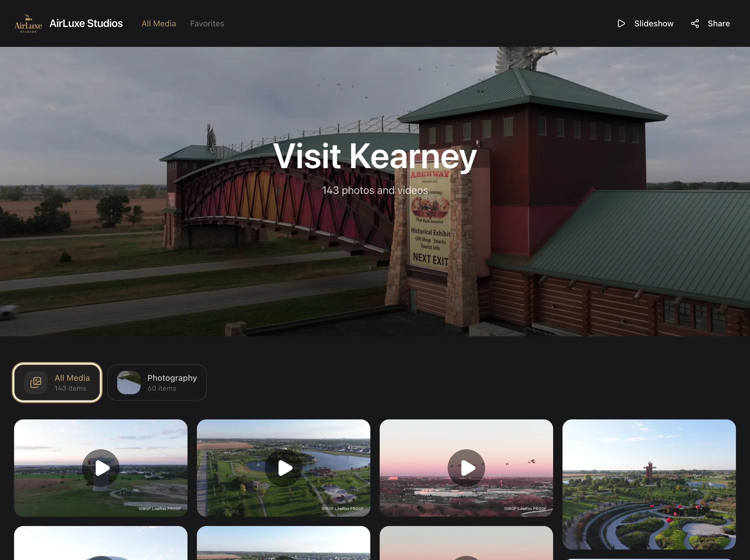750x560 pixels.
Task: Click the Share network icon
Action: coord(695,23)
